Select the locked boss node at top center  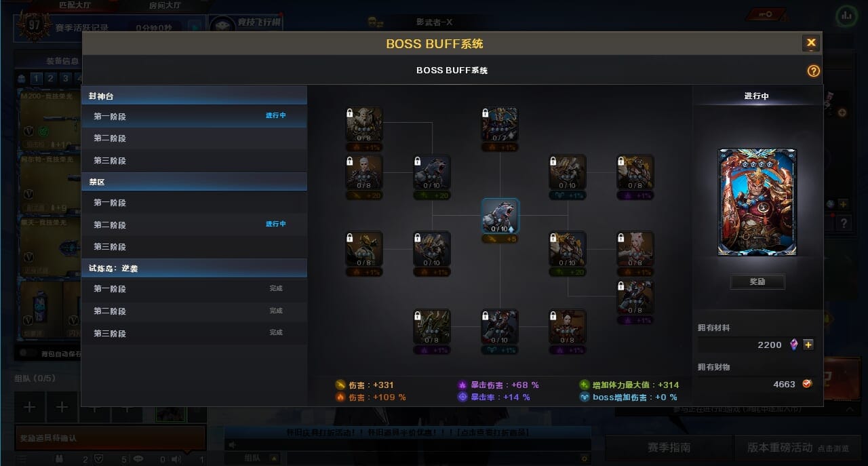pos(500,124)
